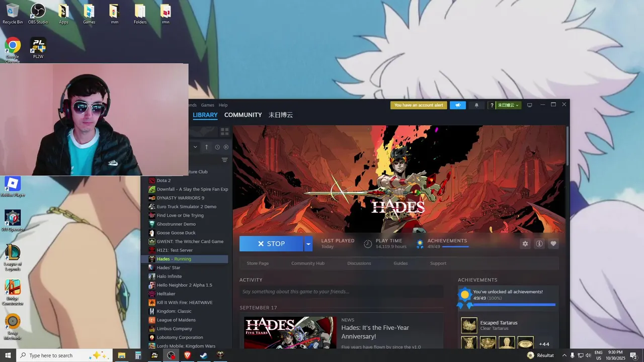Image resolution: width=644 pixels, height=362 pixels.
Task: Open the account alert notice
Action: (419, 105)
